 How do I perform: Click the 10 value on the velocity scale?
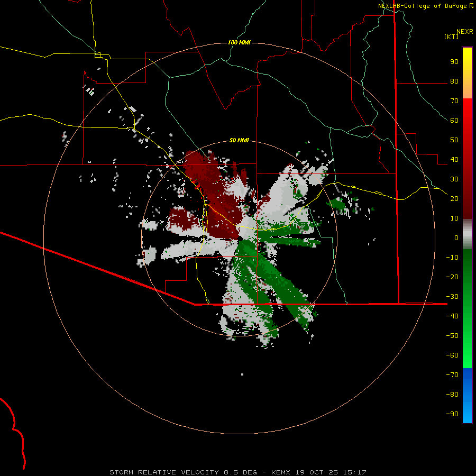coord(454,218)
